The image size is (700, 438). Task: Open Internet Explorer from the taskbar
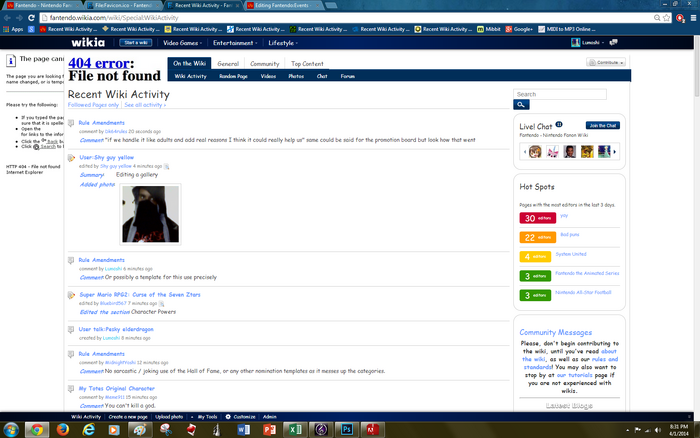click(89, 430)
